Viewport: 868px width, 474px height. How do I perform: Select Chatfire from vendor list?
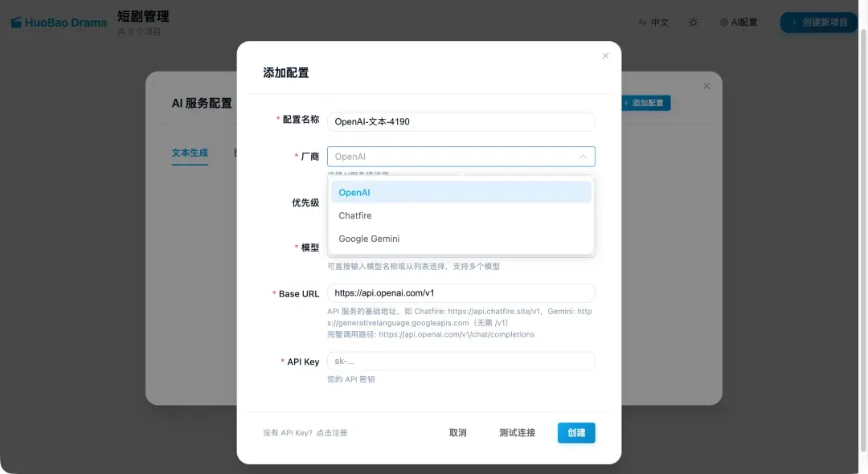click(461, 215)
